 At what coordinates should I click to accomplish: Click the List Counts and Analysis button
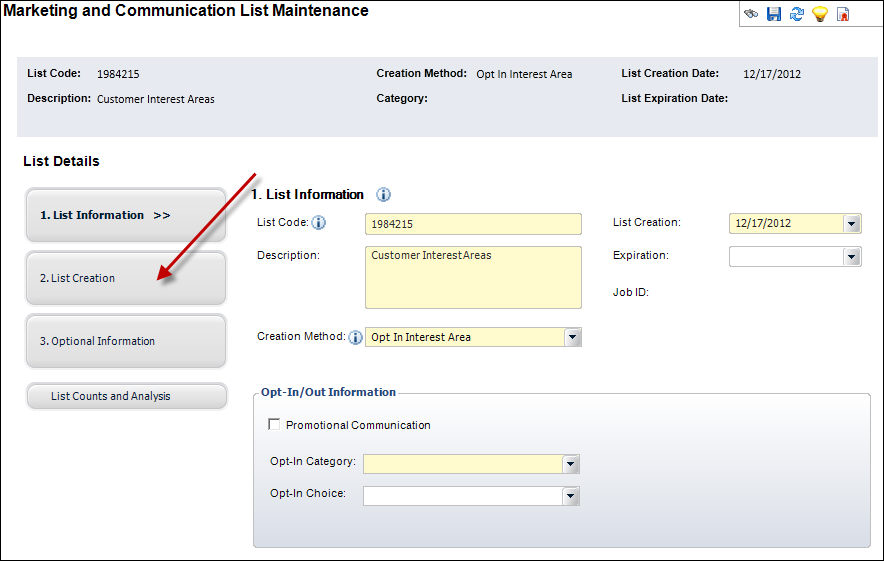click(125, 396)
